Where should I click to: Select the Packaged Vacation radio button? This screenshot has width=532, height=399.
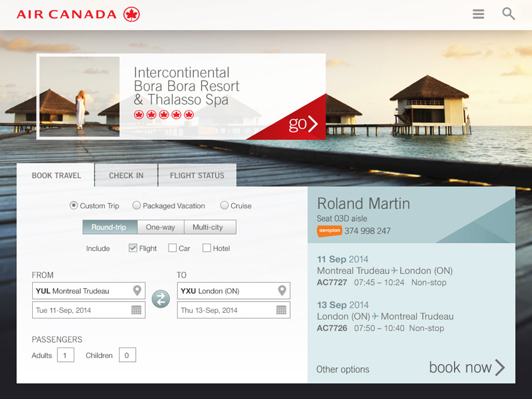coord(137,205)
